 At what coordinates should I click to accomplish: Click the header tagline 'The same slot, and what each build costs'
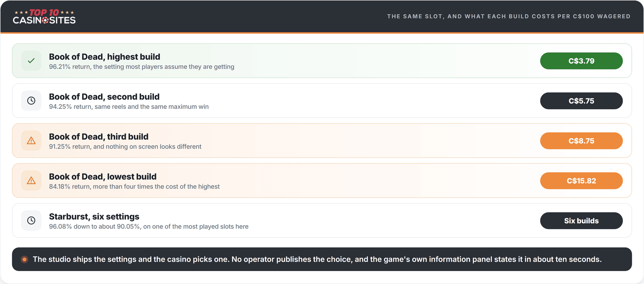(509, 16)
